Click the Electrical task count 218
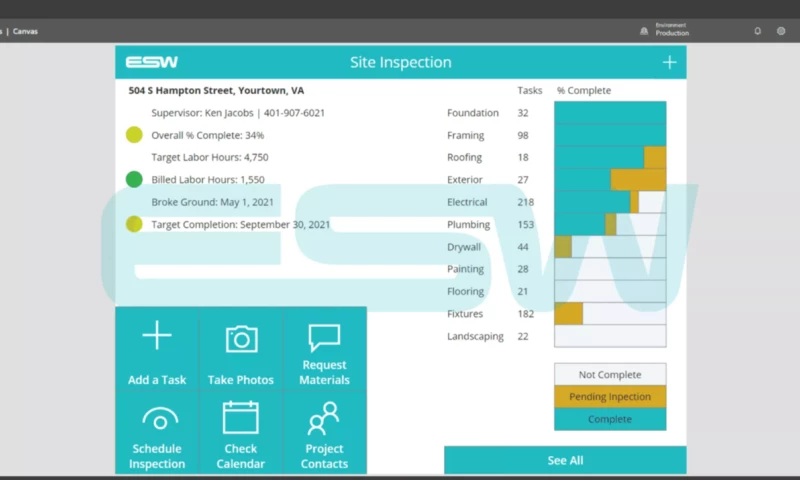The height and width of the screenshot is (480, 800). pyautogui.click(x=526, y=202)
